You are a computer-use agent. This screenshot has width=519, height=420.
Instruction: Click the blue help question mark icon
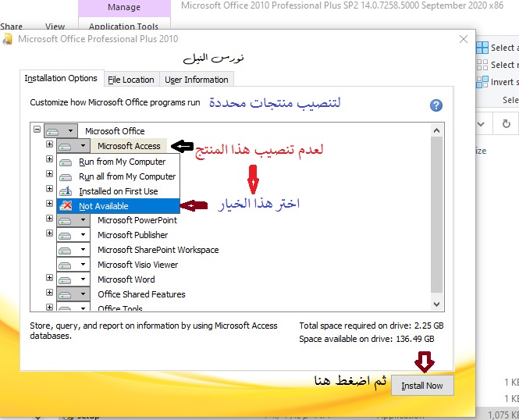pyautogui.click(x=435, y=105)
